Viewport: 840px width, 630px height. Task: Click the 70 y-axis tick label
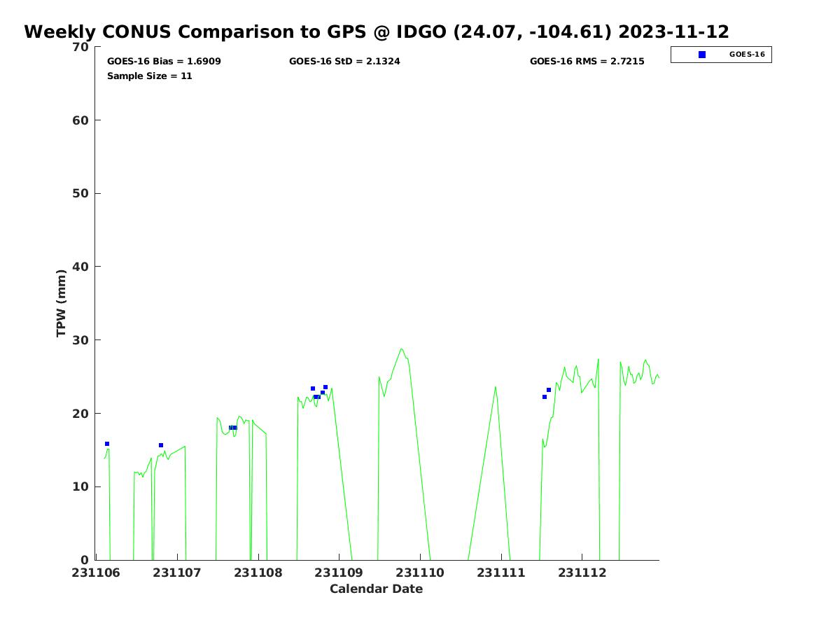pyautogui.click(x=81, y=47)
